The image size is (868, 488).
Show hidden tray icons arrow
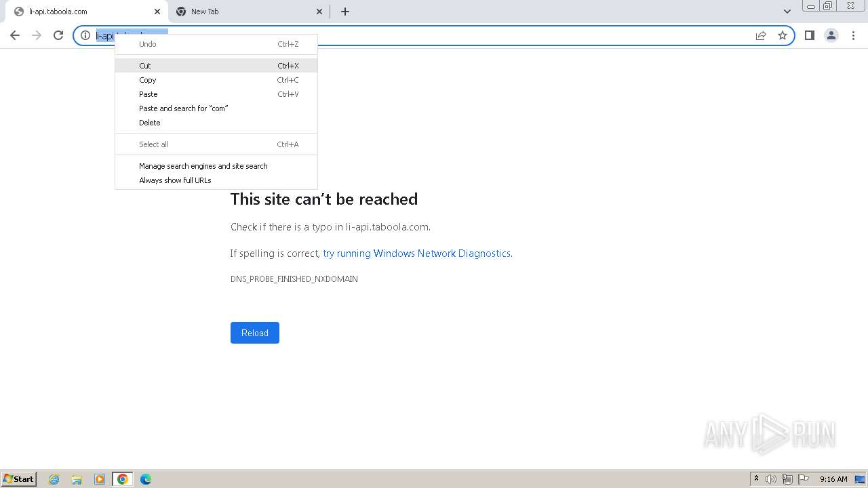(756, 479)
